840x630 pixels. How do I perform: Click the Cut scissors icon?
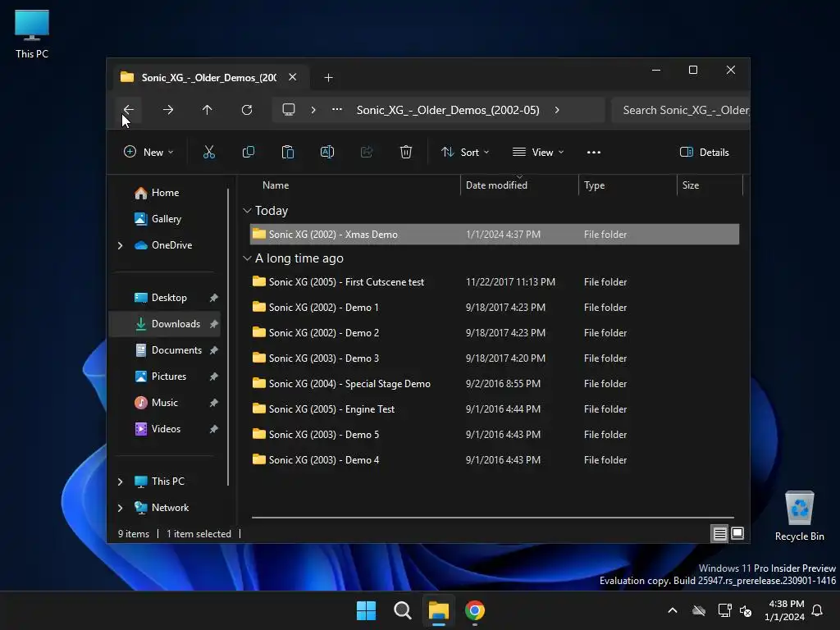coord(209,152)
